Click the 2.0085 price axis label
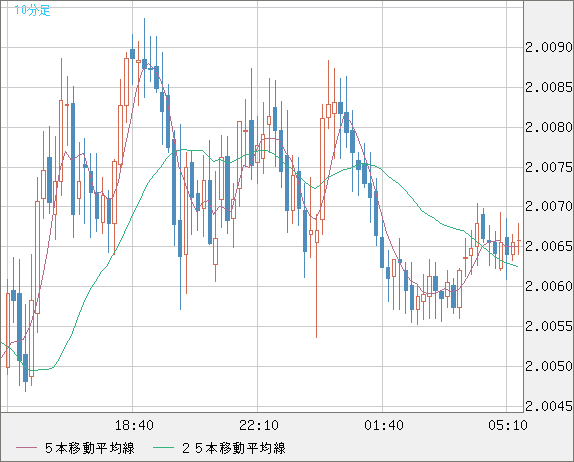This screenshot has width=574, height=462. [549, 87]
